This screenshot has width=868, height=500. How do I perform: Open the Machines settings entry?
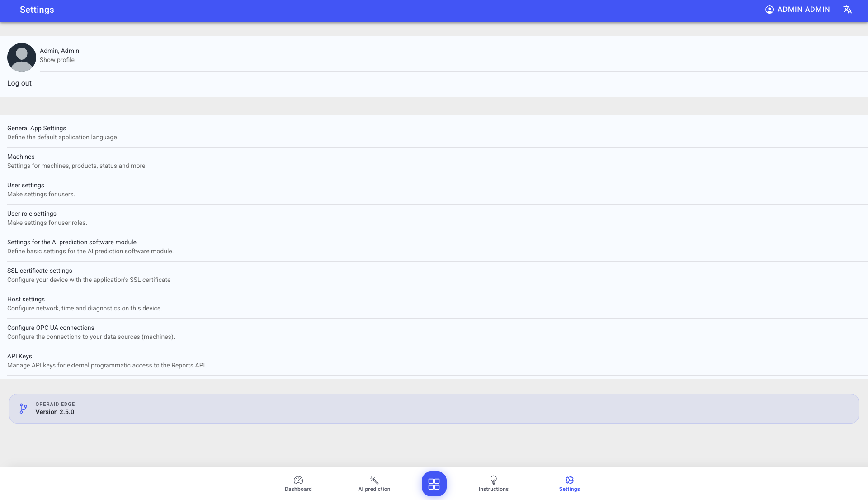434,162
